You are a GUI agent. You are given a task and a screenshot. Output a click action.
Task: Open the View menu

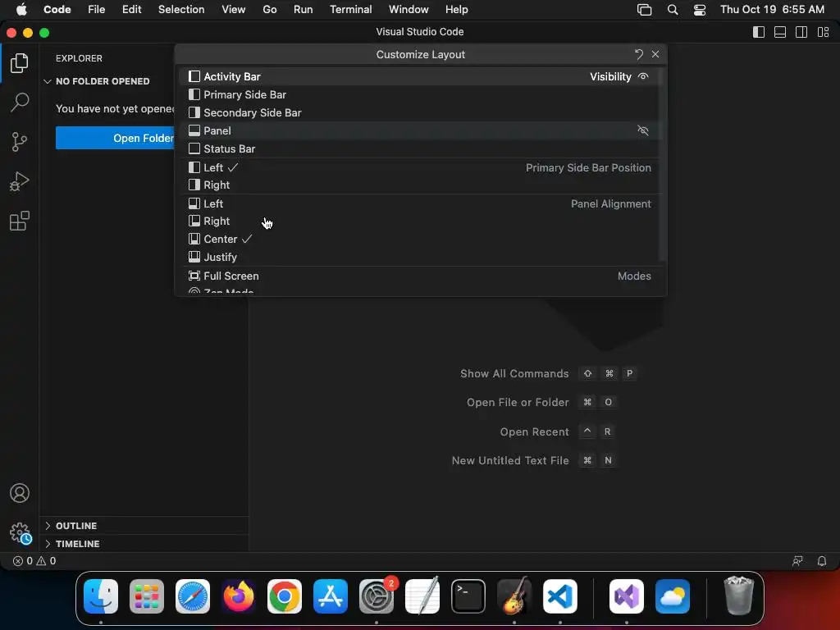click(233, 10)
